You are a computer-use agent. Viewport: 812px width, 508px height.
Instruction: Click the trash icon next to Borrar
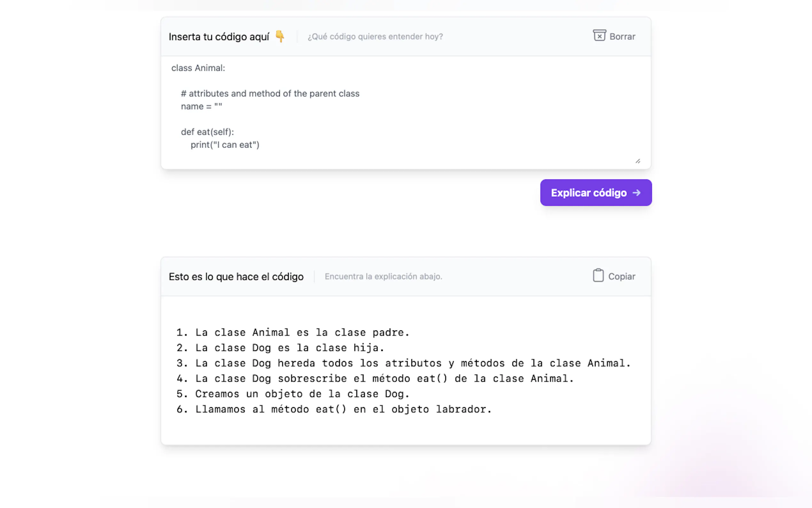coord(599,36)
